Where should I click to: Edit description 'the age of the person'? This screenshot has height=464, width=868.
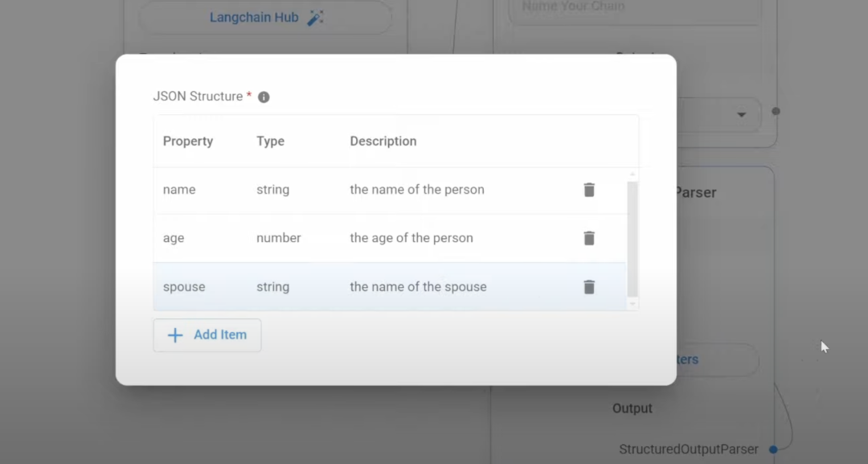411,238
